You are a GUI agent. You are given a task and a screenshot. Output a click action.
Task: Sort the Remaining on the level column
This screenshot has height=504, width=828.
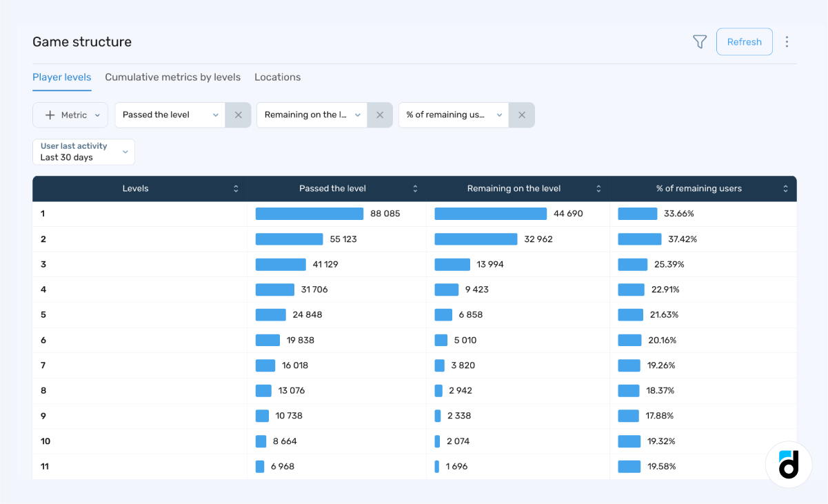pos(598,188)
